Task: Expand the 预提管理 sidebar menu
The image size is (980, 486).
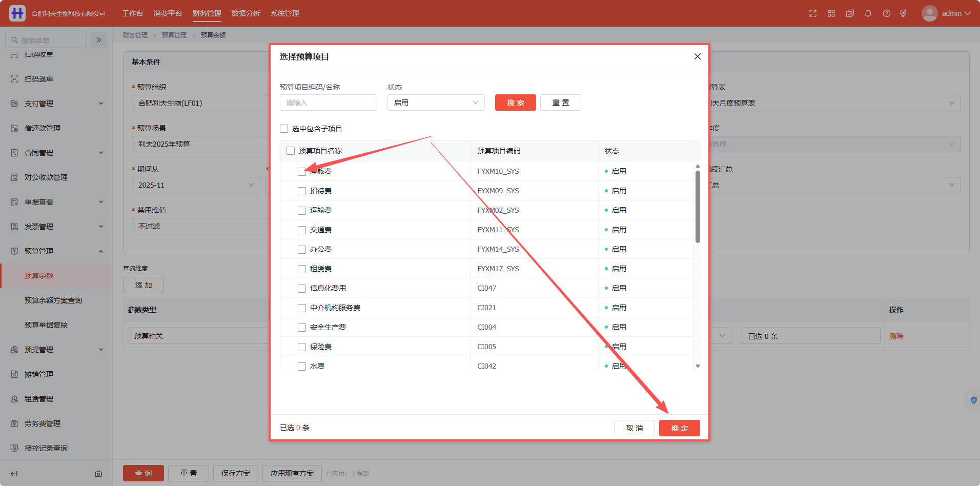Action: pos(101,350)
